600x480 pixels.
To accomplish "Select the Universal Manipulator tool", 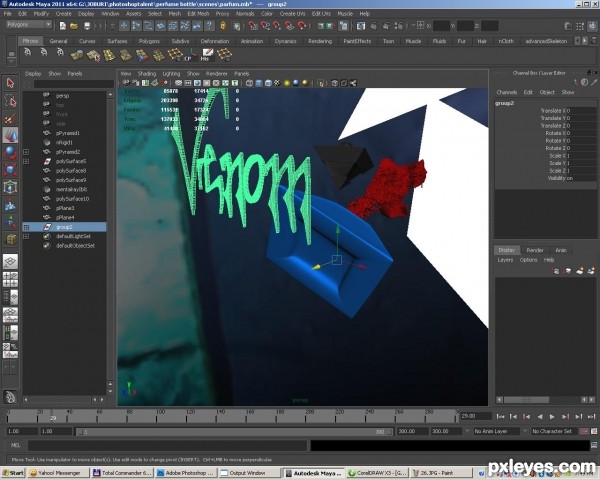I will coord(10,187).
